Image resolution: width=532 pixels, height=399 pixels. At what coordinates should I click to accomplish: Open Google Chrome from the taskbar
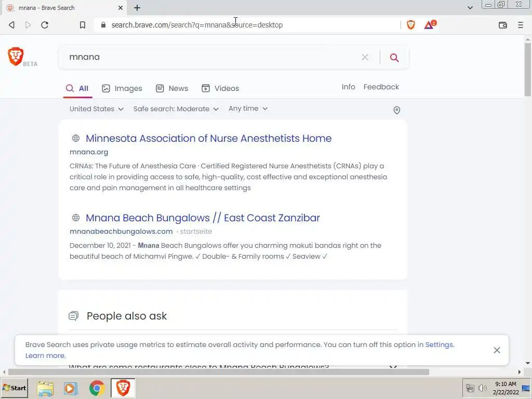coord(97,388)
